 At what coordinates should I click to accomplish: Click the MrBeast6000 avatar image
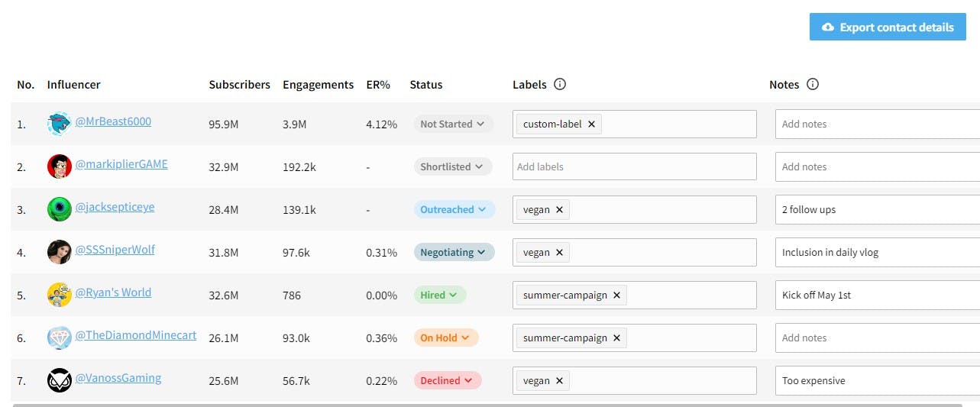(x=59, y=124)
